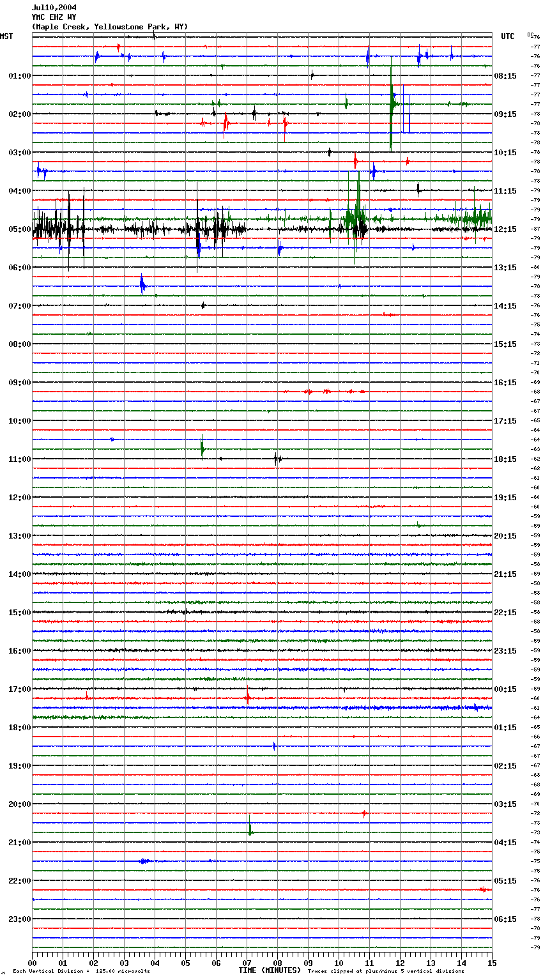Click the TIME (MINUTES) axis title

pos(270,970)
